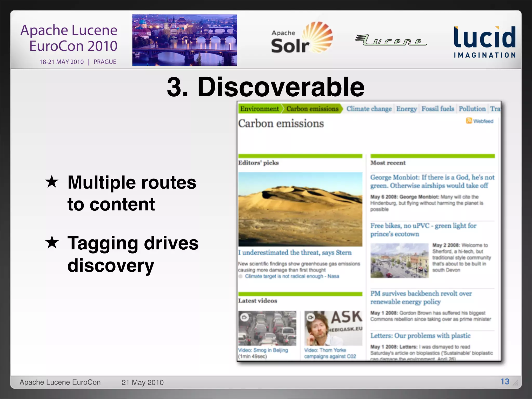The image size is (532, 399).
Task: Click the Lucid Imagination logo
Action: click(485, 42)
